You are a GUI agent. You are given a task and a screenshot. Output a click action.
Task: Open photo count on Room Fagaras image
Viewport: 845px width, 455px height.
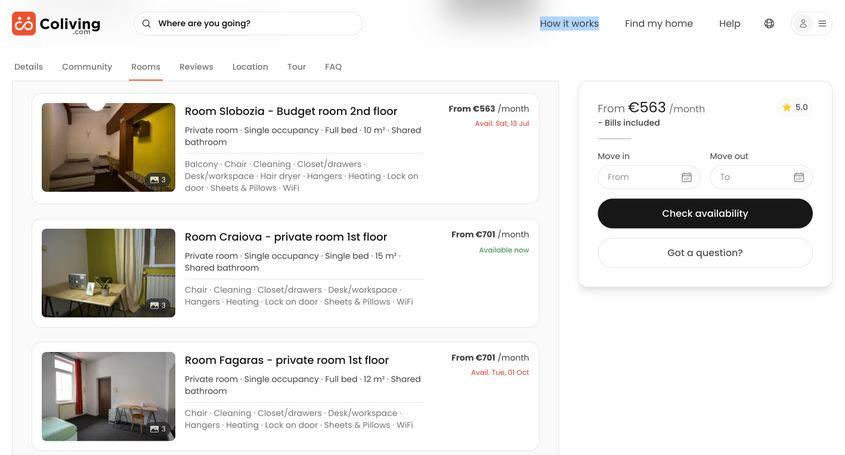pos(158,429)
